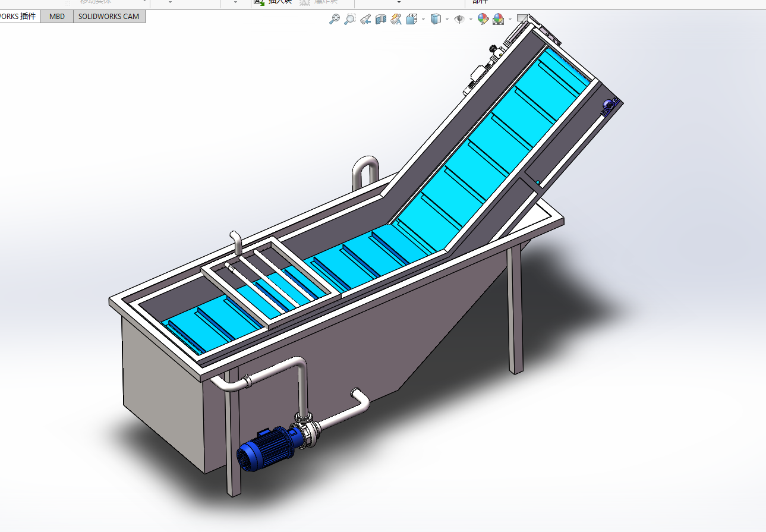766x532 pixels.
Task: Select the blue bearing at the conveyor top
Action: click(x=610, y=105)
